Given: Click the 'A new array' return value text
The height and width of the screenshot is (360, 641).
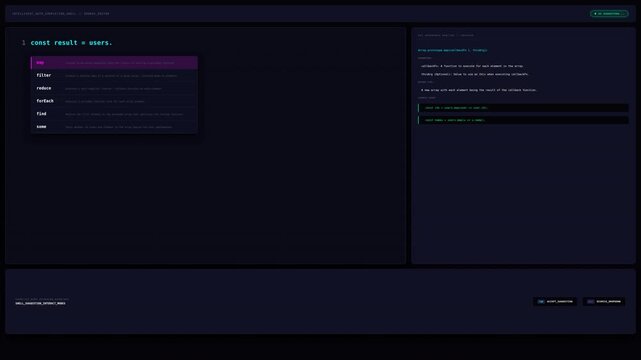Looking at the screenshot, I should (478, 90).
